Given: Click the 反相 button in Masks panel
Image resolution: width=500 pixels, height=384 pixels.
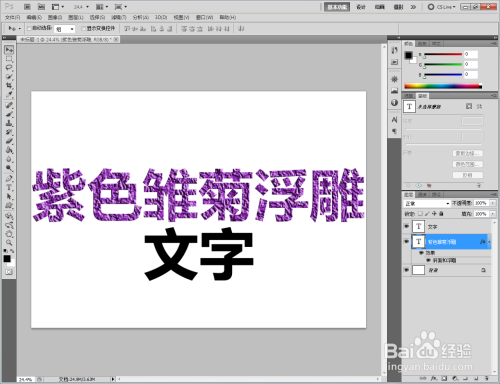Looking at the screenshot, I should tap(468, 175).
